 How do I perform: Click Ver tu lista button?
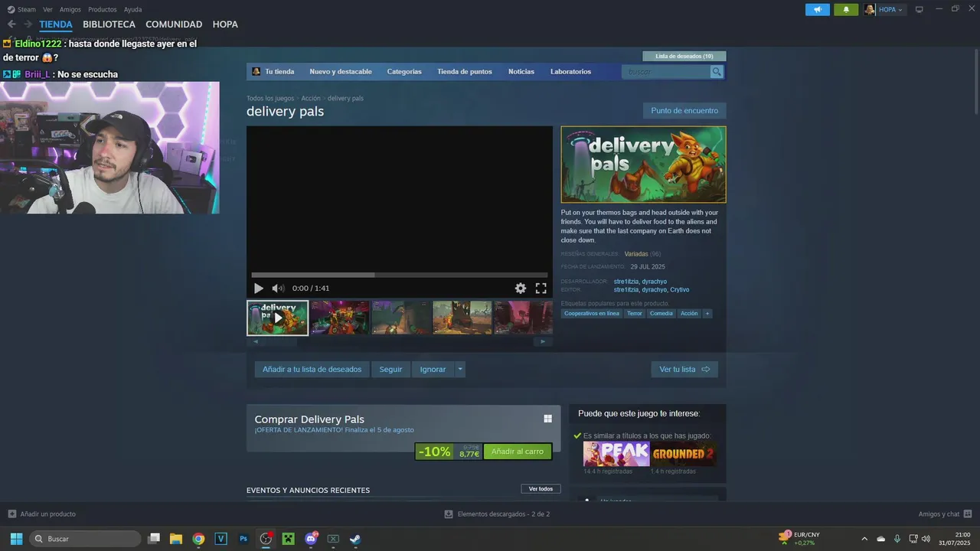[x=684, y=369]
